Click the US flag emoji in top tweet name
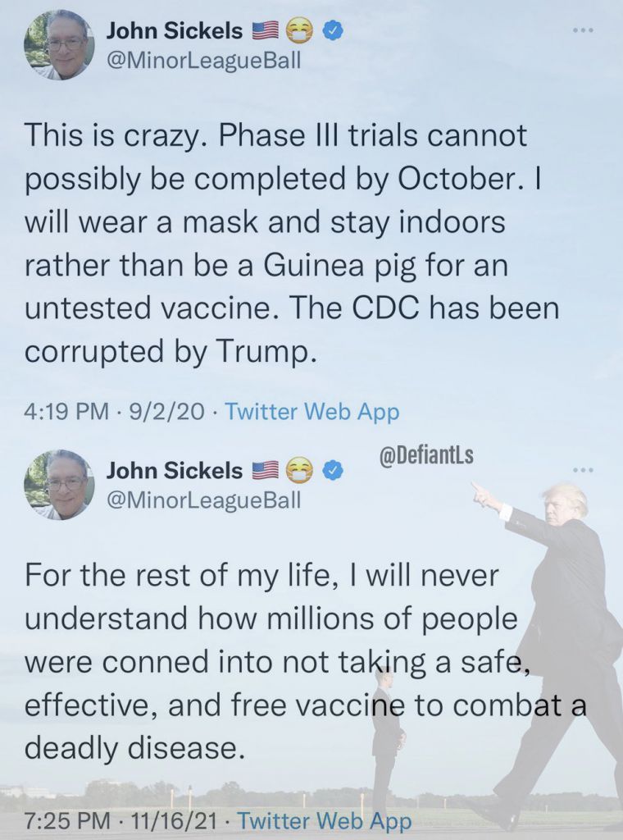Viewport: 623px width, 840px height. 265,31
